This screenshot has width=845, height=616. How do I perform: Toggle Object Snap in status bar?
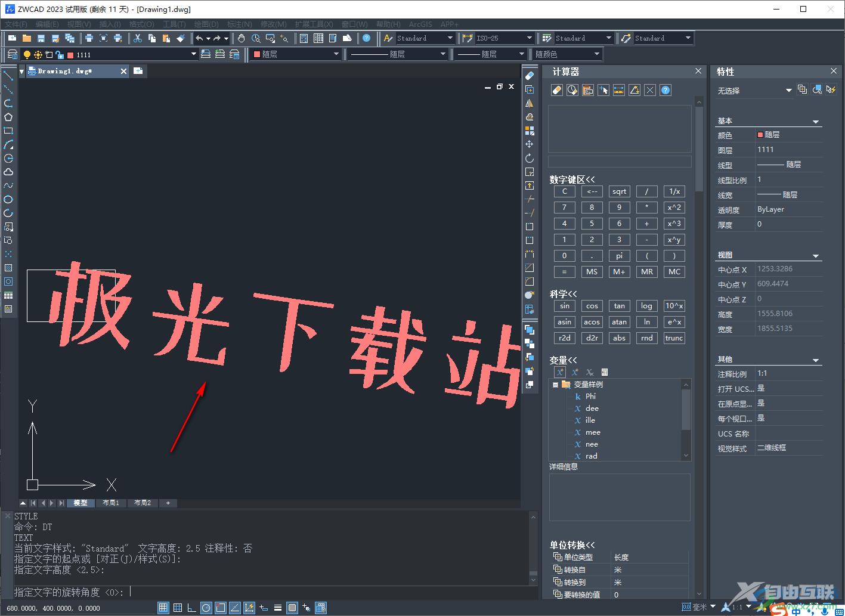click(x=220, y=608)
